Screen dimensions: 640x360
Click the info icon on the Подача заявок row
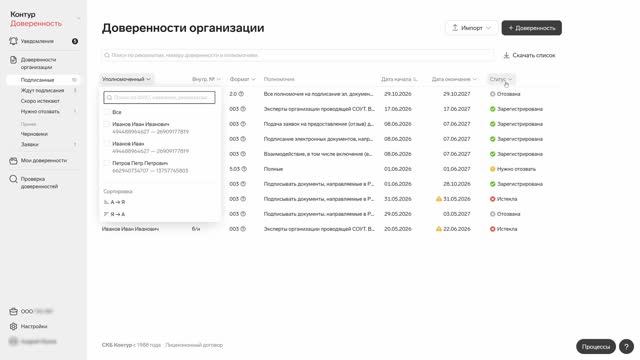pos(243,124)
